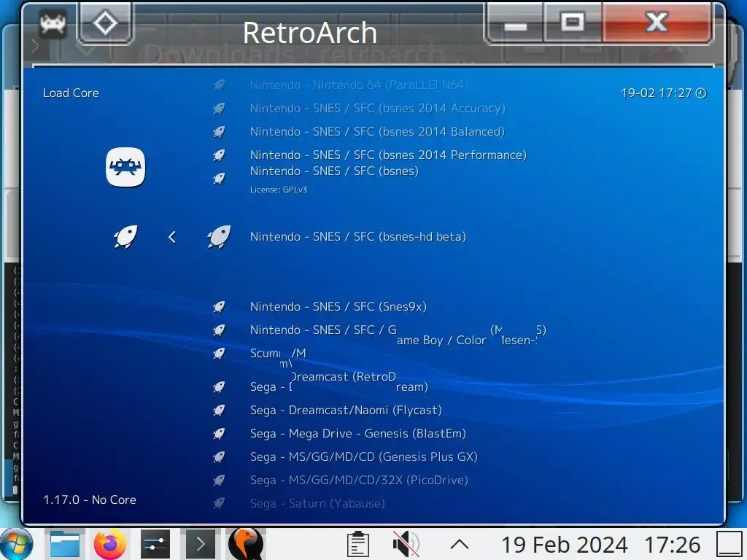
Task: Click rocket icon next to bsnes 2014 Balanced
Action: coord(219,132)
